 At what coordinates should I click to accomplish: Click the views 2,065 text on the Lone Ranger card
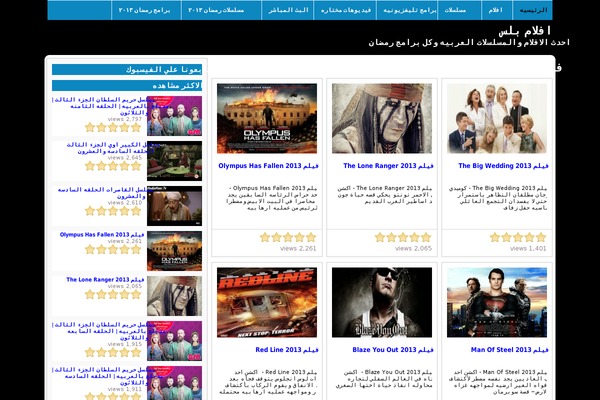tap(413, 248)
